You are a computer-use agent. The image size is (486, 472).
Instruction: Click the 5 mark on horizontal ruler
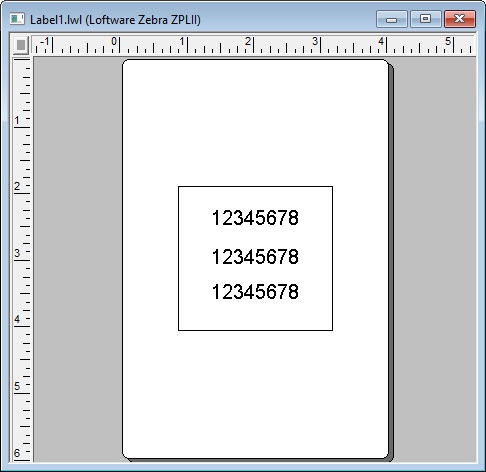pyautogui.click(x=448, y=42)
